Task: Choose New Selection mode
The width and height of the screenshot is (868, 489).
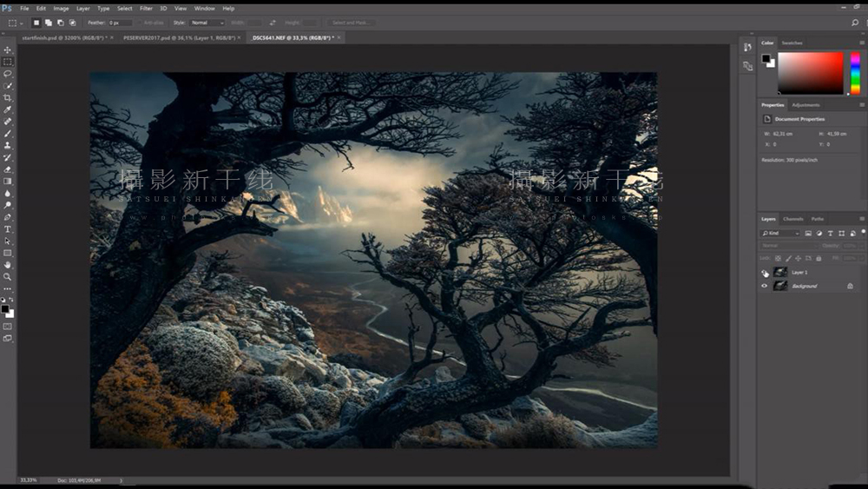Action: coord(36,23)
